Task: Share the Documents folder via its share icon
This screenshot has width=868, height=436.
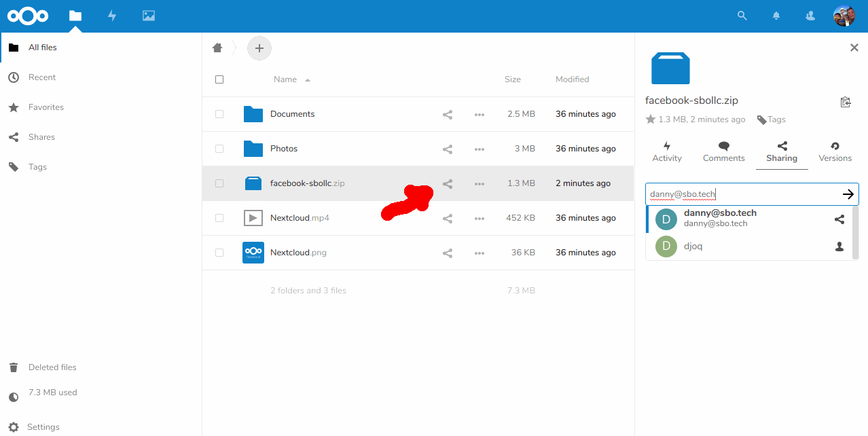Action: [448, 114]
